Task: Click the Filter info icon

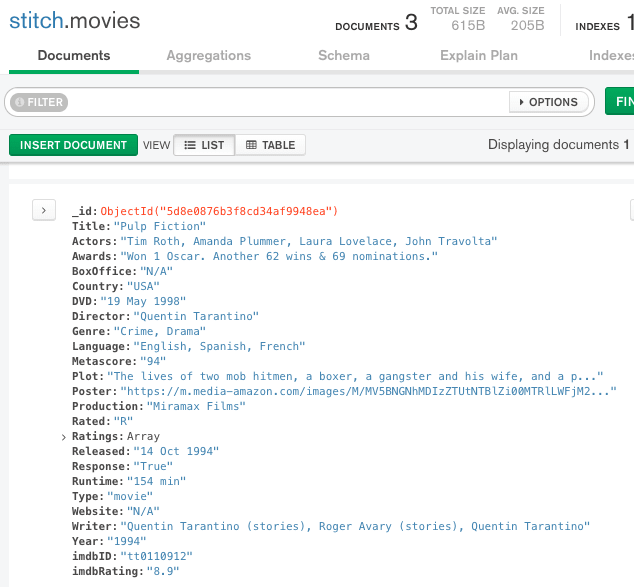Action: (x=19, y=102)
